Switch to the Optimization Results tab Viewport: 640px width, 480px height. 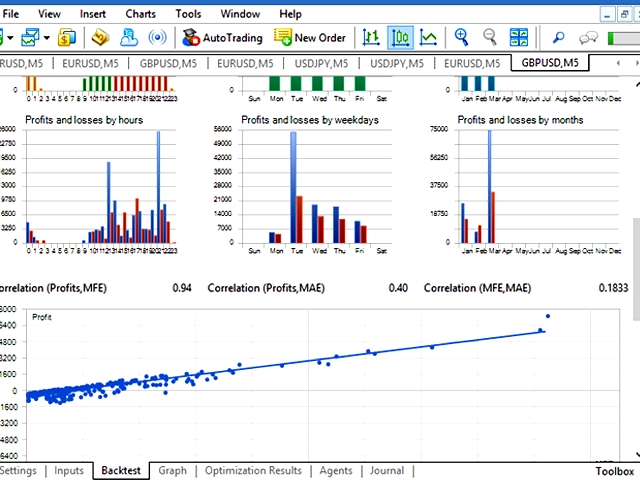tap(253, 471)
